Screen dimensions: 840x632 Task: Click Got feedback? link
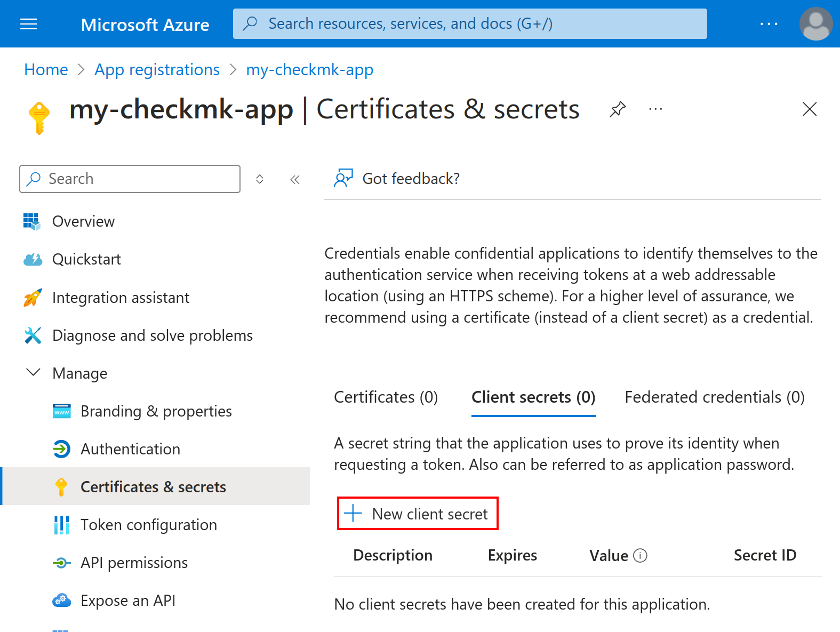tap(411, 179)
